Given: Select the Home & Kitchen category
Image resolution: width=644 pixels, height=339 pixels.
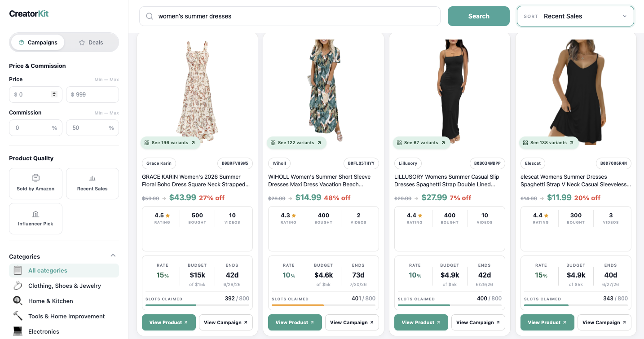Looking at the screenshot, I should pos(64,301).
